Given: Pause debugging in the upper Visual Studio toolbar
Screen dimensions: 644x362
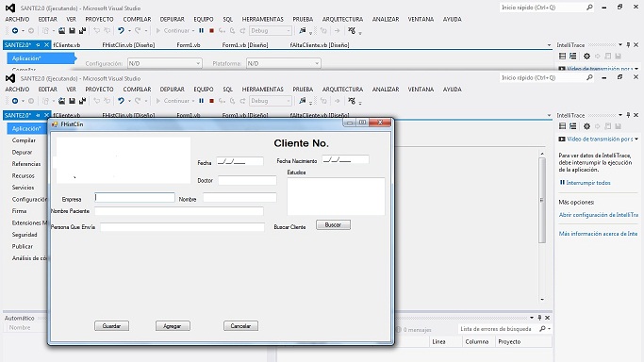Looking at the screenshot, I should tap(201, 31).
